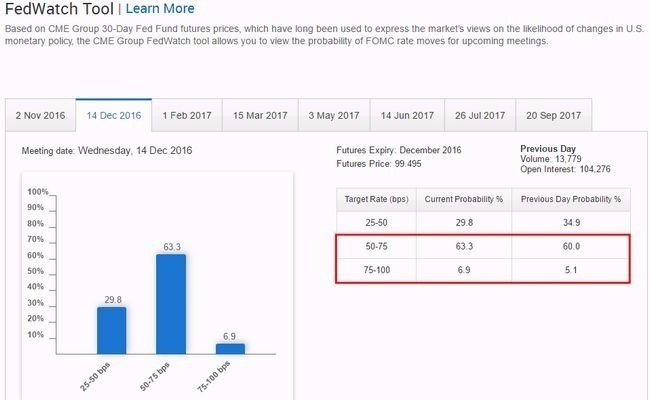The width and height of the screenshot is (650, 400).
Task: Click the 25-50 bps x-axis label
Action: (95, 376)
